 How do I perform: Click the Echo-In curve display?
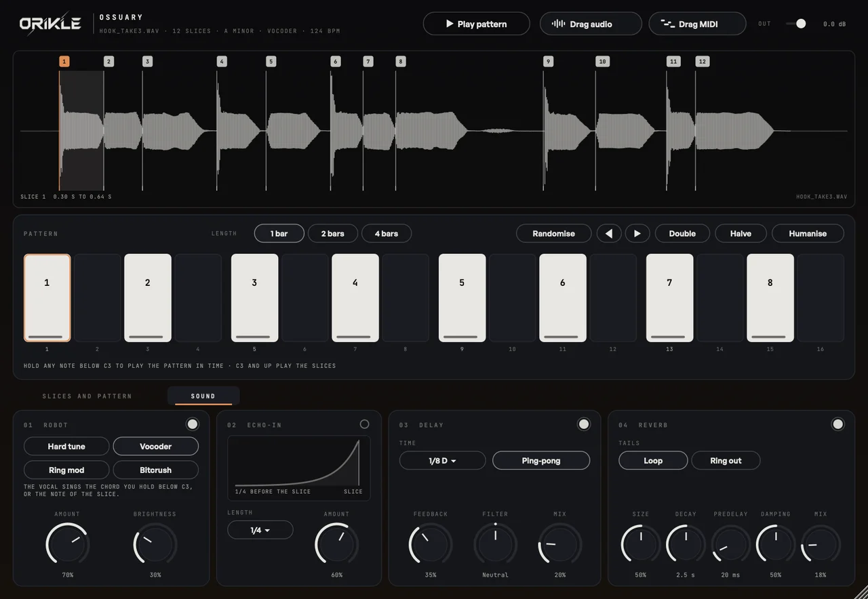[299, 468]
